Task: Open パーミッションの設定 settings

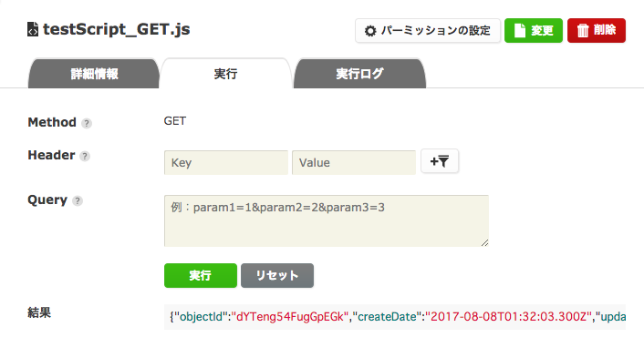Action: [428, 31]
